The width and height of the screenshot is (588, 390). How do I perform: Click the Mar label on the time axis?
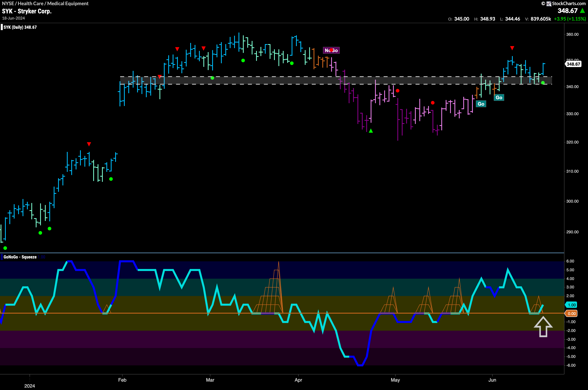click(x=210, y=380)
